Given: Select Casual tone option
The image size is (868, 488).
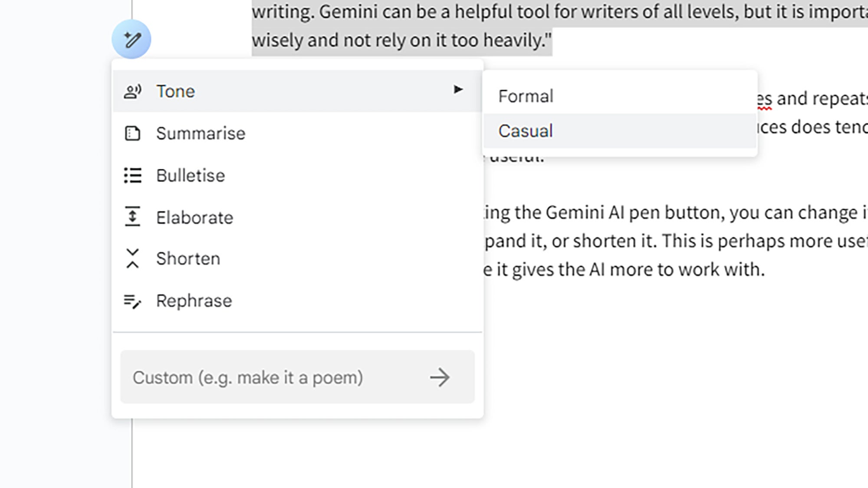Looking at the screenshot, I should coord(525,131).
